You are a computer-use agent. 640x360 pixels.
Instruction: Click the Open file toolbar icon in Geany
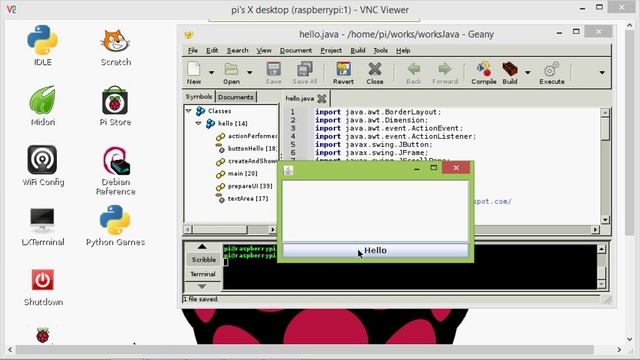pos(231,73)
